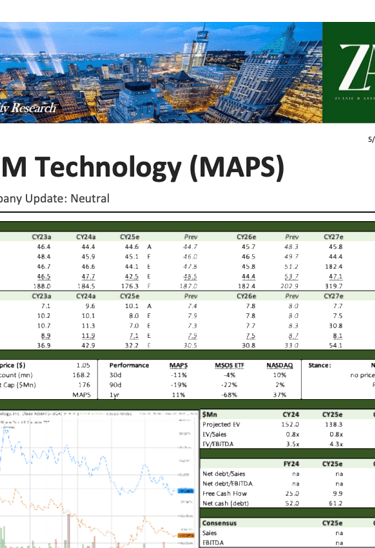The height and width of the screenshot is (548, 375).
Task: Click the green ZA logo block
Action: (x=348, y=72)
